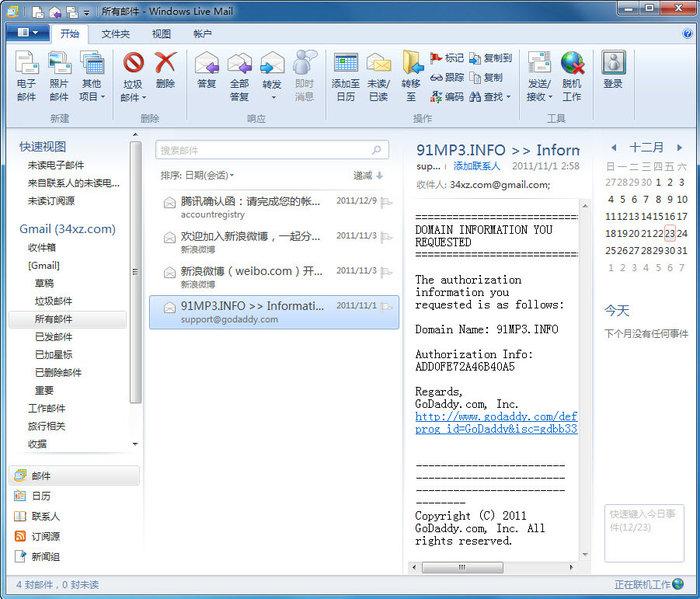Switch to the 帐户 ribbon tab
The height and width of the screenshot is (599, 700).
(203, 33)
